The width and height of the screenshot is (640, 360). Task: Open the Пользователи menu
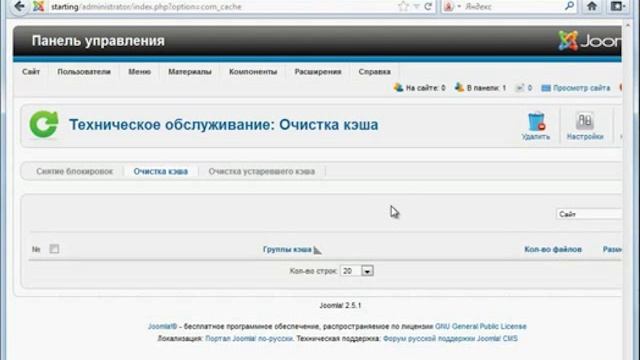tap(84, 72)
